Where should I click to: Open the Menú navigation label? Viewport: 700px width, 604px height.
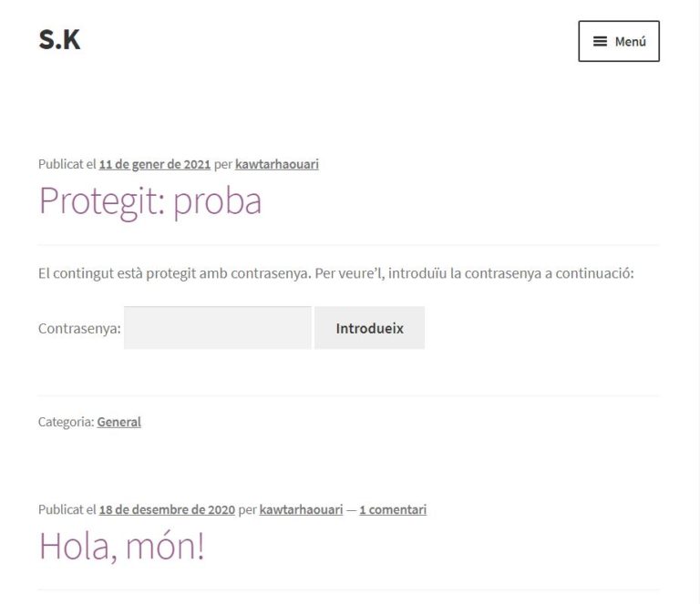click(630, 42)
